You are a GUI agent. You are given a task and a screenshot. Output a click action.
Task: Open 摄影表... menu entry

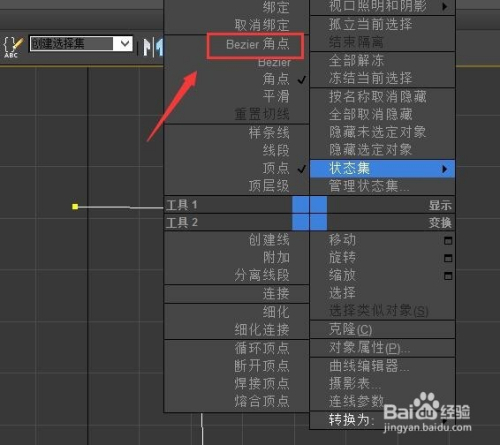coord(354,384)
